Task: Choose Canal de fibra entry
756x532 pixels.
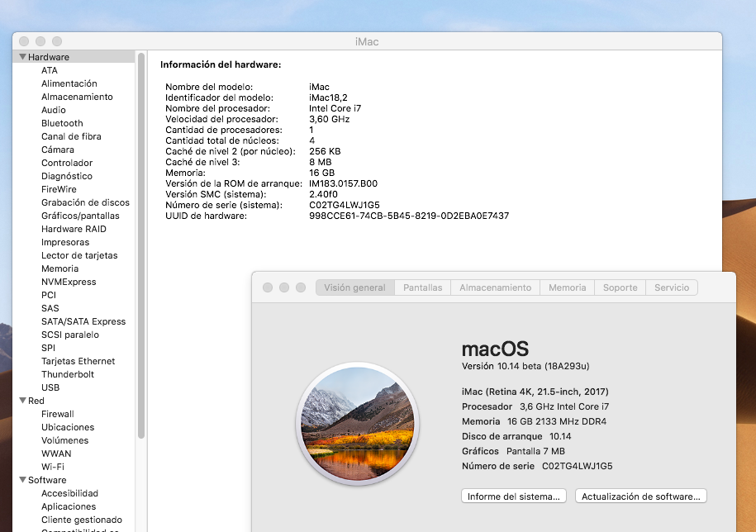Action: pyautogui.click(x=71, y=136)
